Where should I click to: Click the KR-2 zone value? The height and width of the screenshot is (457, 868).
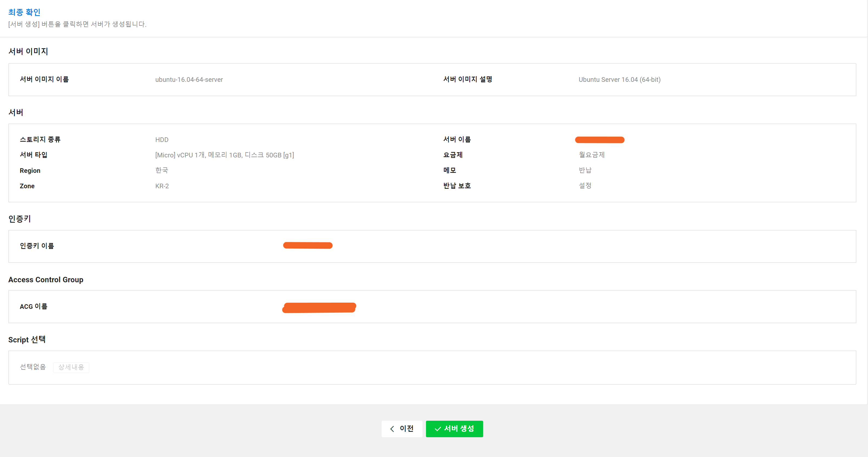[162, 186]
